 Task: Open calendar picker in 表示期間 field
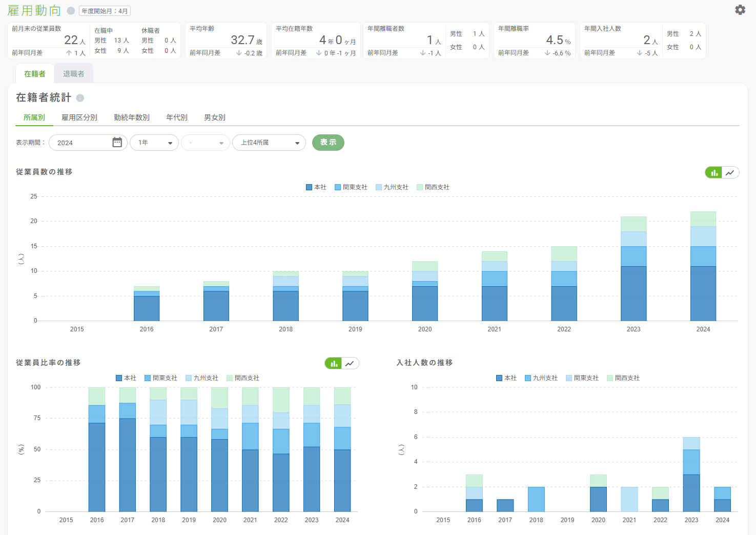[117, 143]
